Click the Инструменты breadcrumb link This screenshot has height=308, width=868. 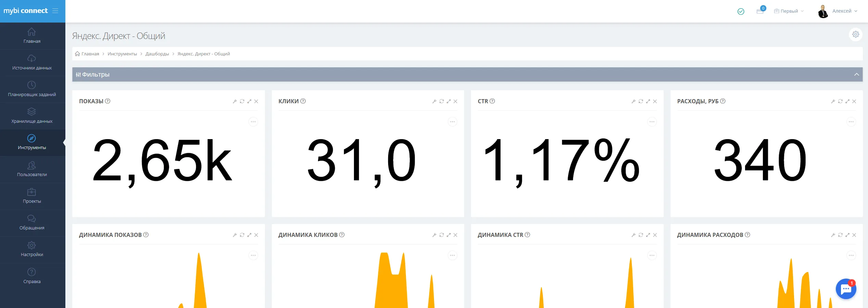tap(122, 54)
